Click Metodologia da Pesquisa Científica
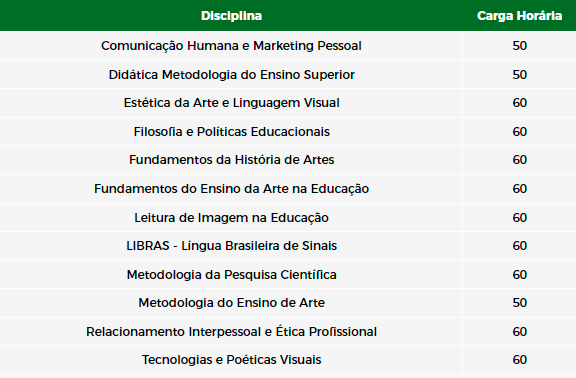 (231, 274)
